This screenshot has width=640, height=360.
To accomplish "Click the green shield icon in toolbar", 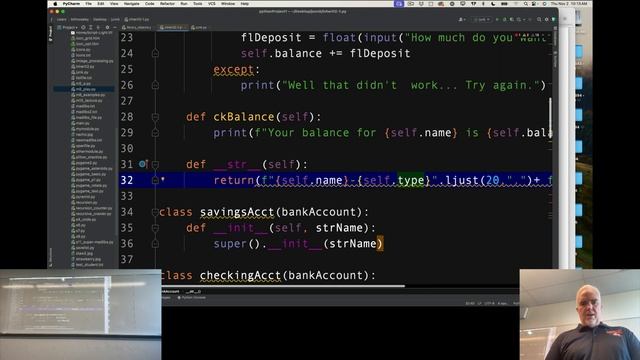I will pyautogui.click(x=553, y=19).
